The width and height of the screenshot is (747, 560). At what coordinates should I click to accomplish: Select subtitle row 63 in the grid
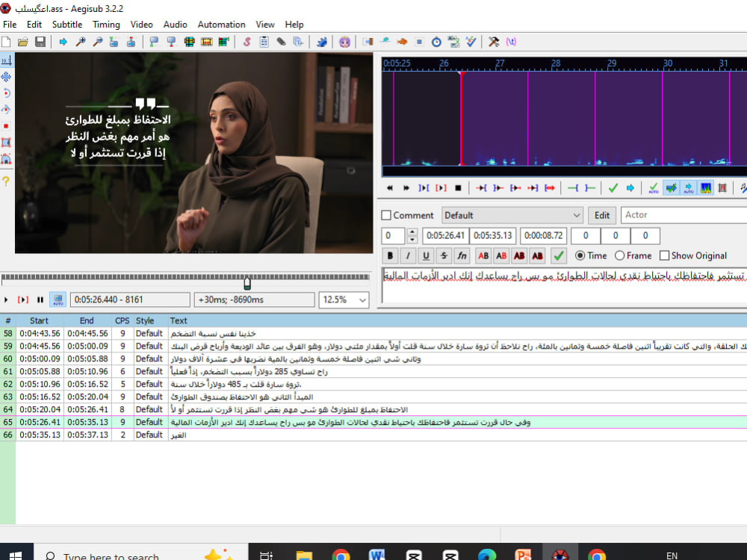click(373, 396)
